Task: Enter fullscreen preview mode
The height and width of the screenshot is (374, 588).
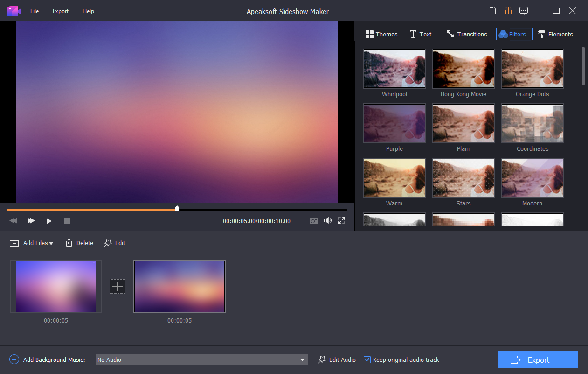Action: coord(342,221)
